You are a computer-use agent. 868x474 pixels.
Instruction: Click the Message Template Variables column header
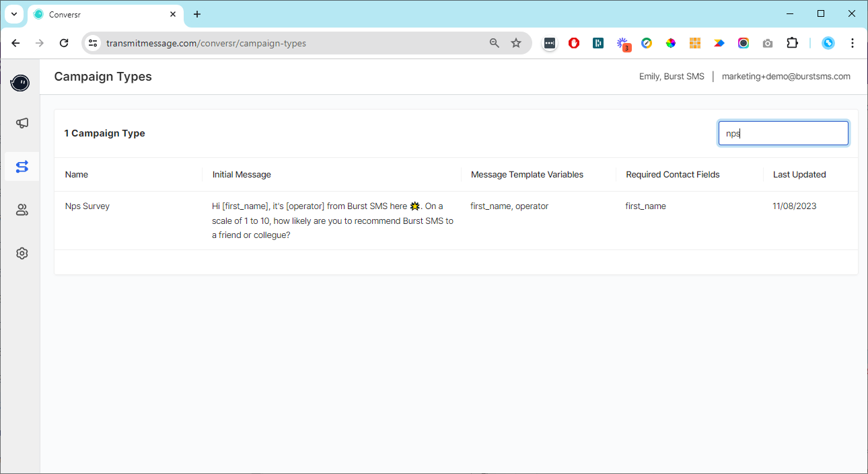pos(527,174)
